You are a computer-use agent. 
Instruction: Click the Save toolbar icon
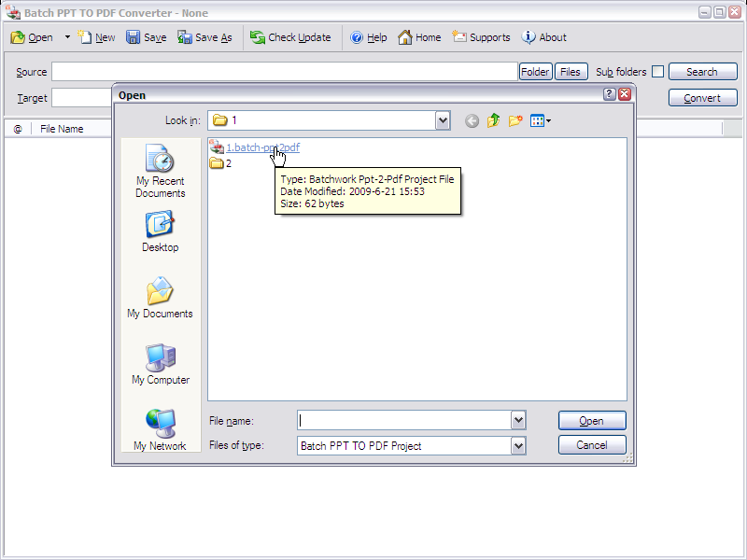point(147,37)
